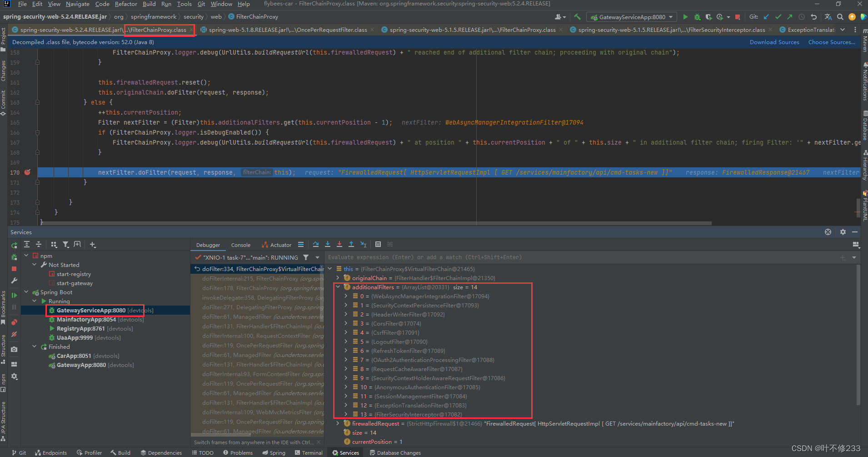868x457 pixels.
Task: Run with Coverage using the shield icon
Action: (708, 17)
